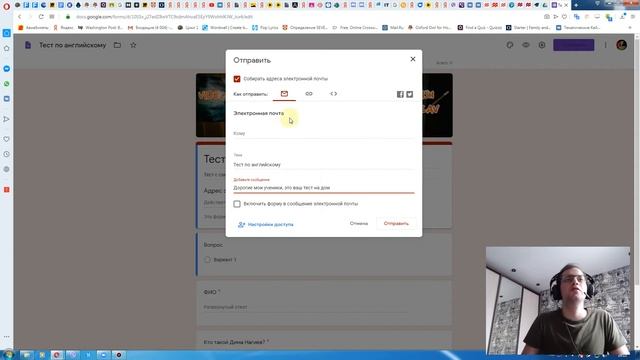The width and height of the screenshot is (640, 360).
Task: Star the form 'Тест по английскому'
Action: click(x=133, y=45)
